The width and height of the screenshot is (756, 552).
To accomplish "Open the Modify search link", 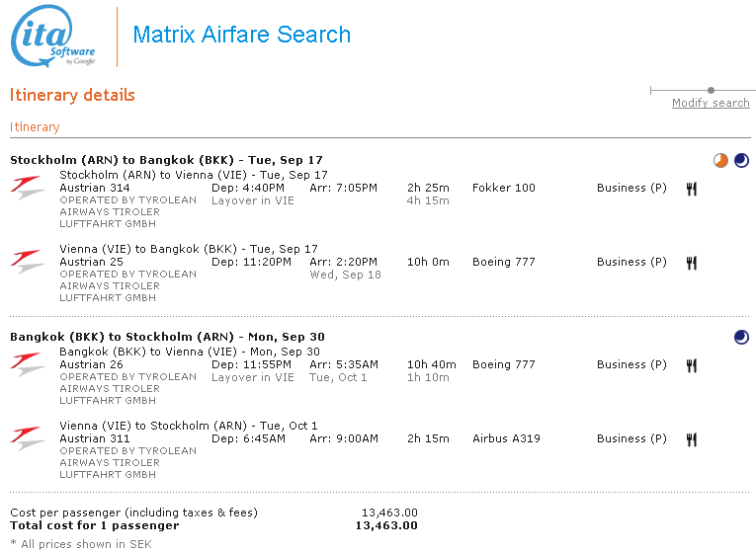I will click(x=711, y=103).
